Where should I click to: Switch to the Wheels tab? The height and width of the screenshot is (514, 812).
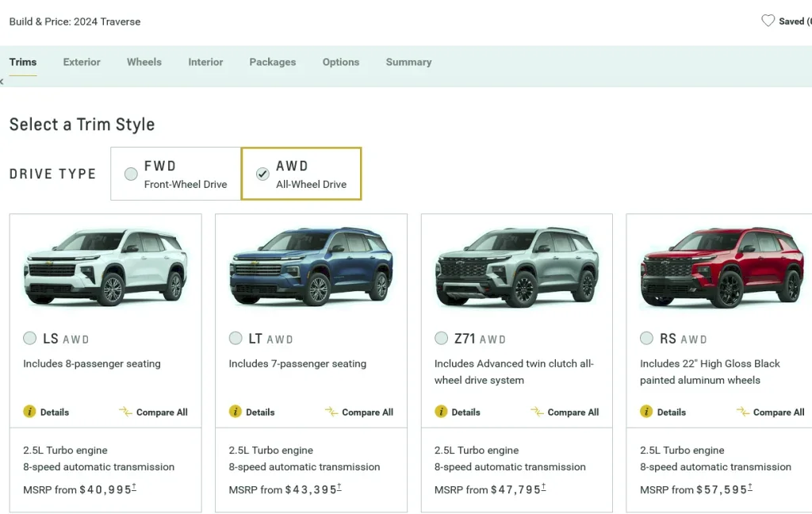point(144,62)
